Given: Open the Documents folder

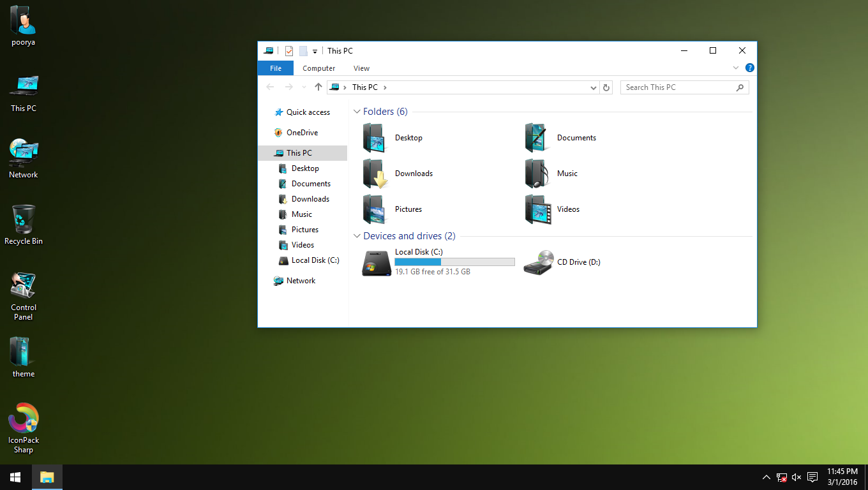Looking at the screenshot, I should point(576,137).
